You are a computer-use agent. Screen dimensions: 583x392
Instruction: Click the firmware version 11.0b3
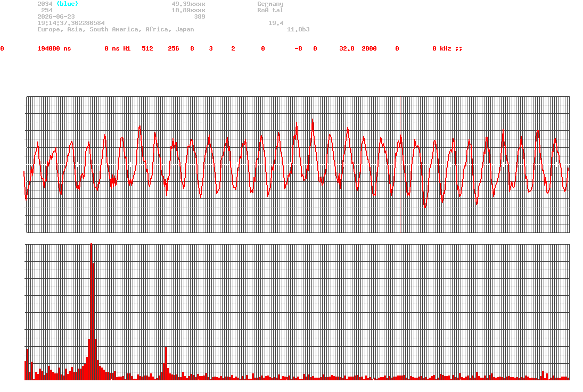(x=298, y=29)
